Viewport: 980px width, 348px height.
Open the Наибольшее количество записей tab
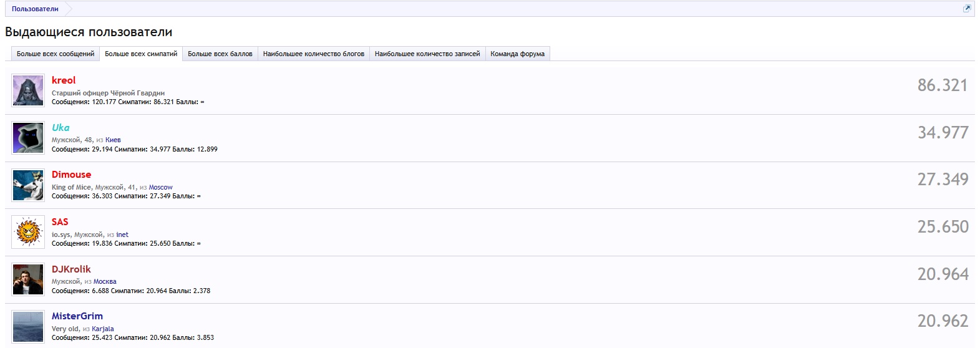click(x=427, y=54)
